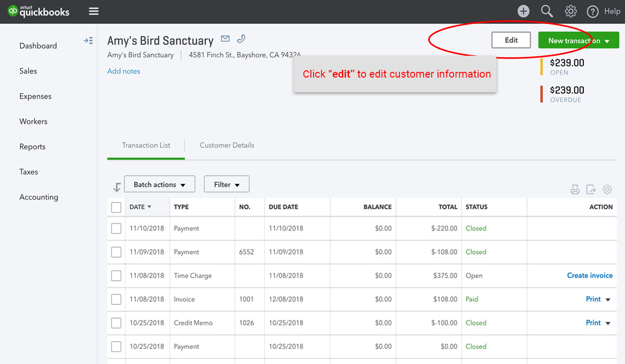Click the DUE DATE column header
625x364 pixels.
pyautogui.click(x=283, y=207)
